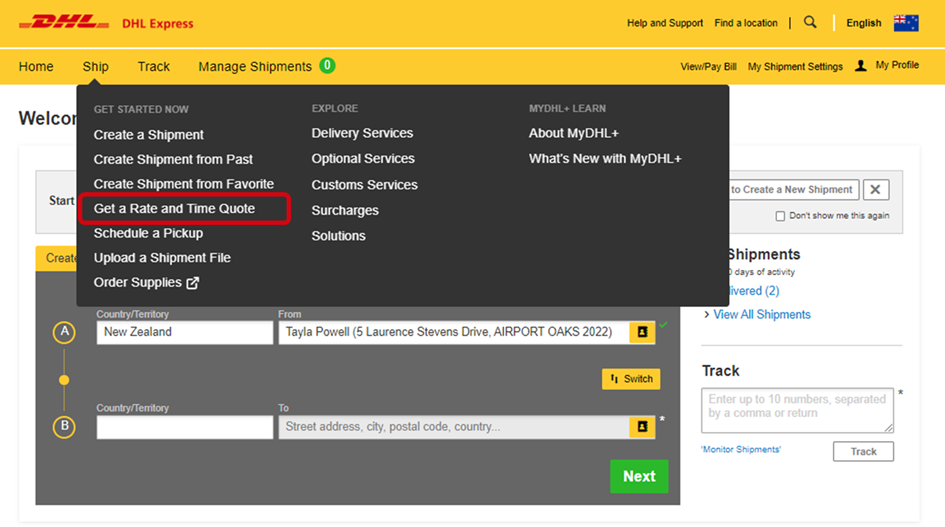Click the destination Country/Territory empty field
The height and width of the screenshot is (527, 945).
184,427
